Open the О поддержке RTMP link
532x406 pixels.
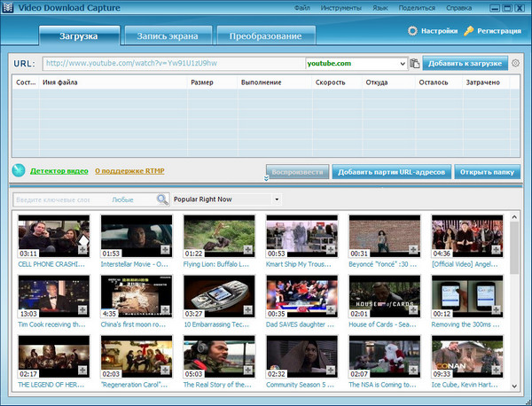[x=129, y=170]
